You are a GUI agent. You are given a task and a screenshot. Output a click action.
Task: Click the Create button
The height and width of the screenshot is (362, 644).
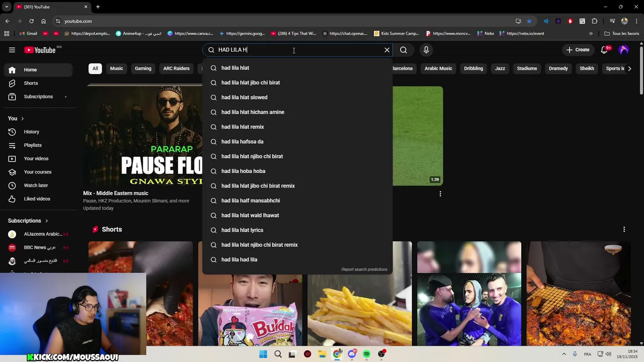tap(578, 50)
